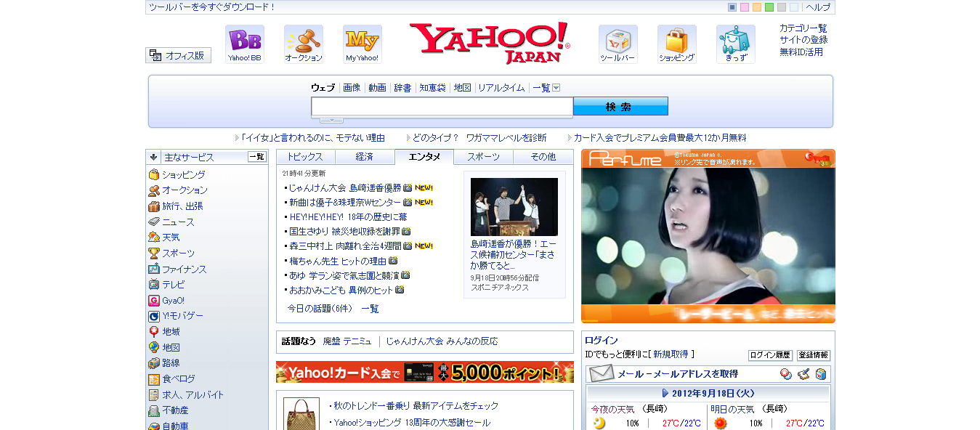Select the green theme color swatch
The image size is (980, 430).
pos(769,7)
